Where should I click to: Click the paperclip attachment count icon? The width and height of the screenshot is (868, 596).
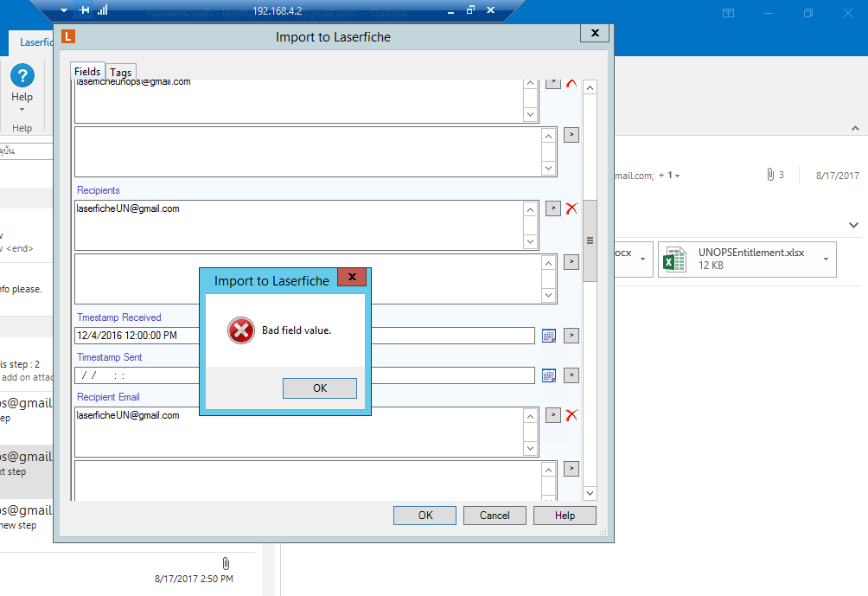[x=770, y=175]
